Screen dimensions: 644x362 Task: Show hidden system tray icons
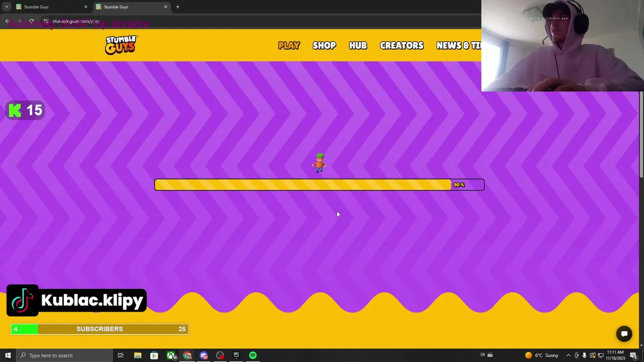pos(569,355)
